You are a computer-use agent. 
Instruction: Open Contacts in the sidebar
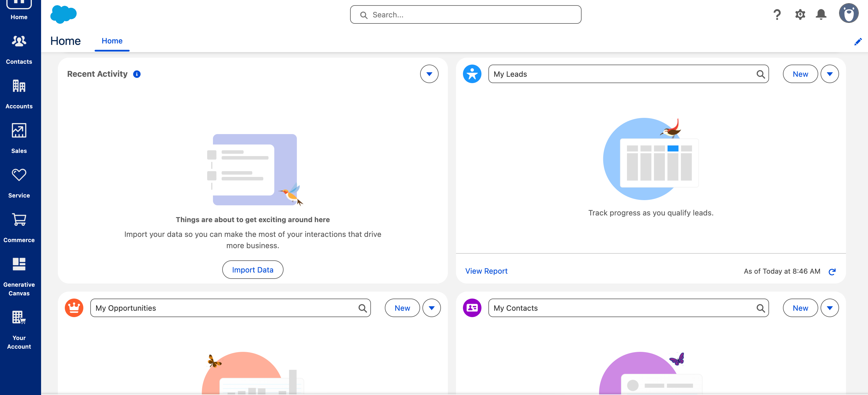[x=19, y=50]
